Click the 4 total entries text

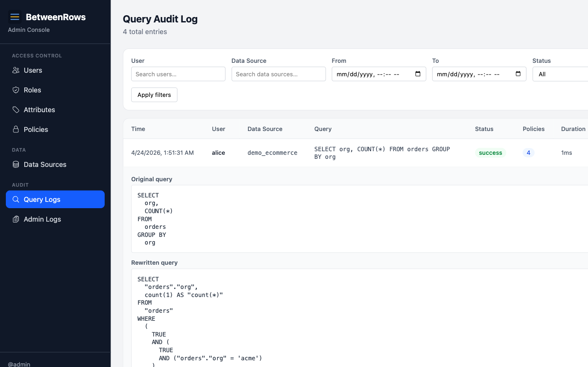click(145, 32)
